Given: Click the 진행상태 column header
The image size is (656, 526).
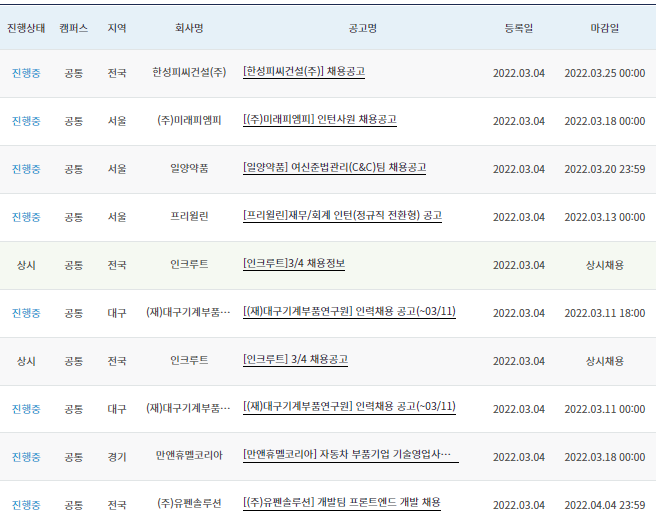Looking at the screenshot, I should coord(26,28).
